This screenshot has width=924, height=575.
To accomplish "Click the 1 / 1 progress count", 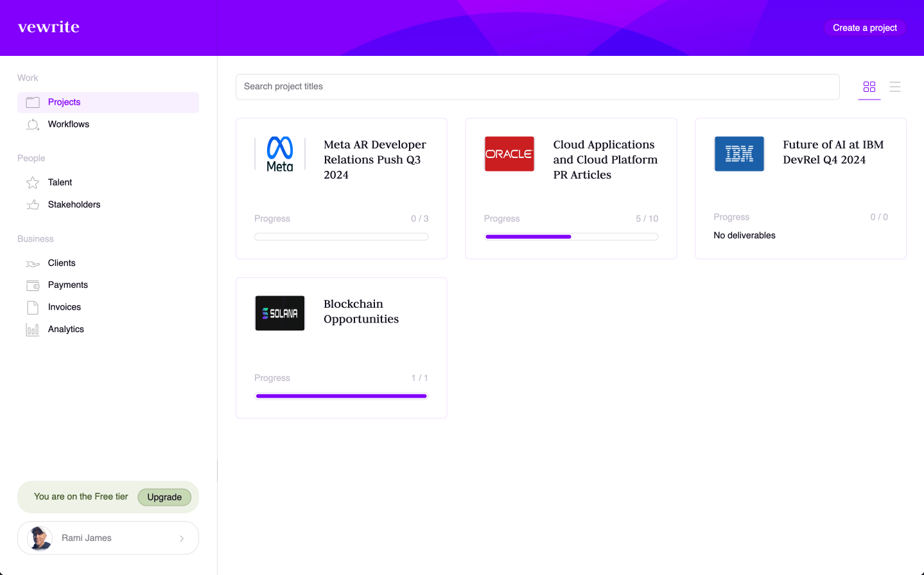I will (x=419, y=378).
